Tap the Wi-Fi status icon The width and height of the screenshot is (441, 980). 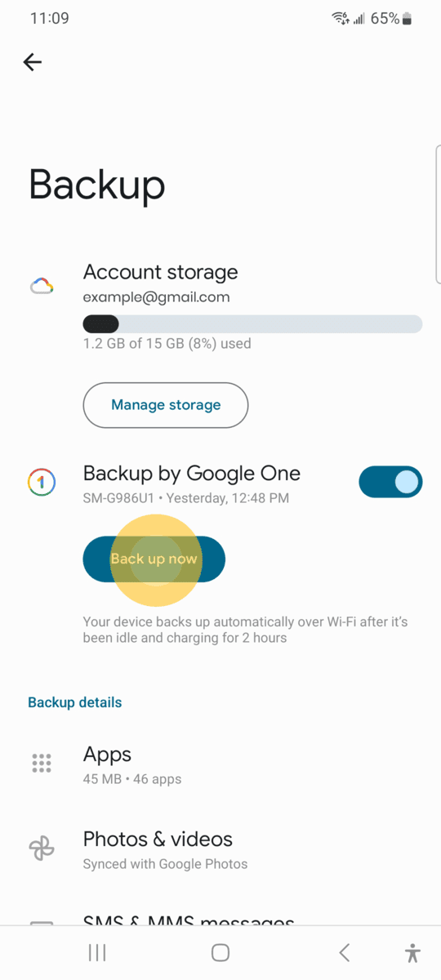339,18
